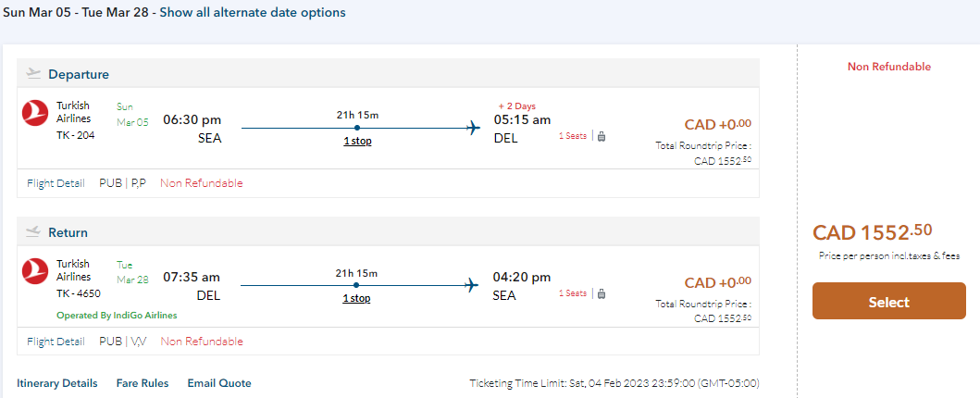Open the Itinerary Details tab
The image size is (980, 398).
(56, 383)
